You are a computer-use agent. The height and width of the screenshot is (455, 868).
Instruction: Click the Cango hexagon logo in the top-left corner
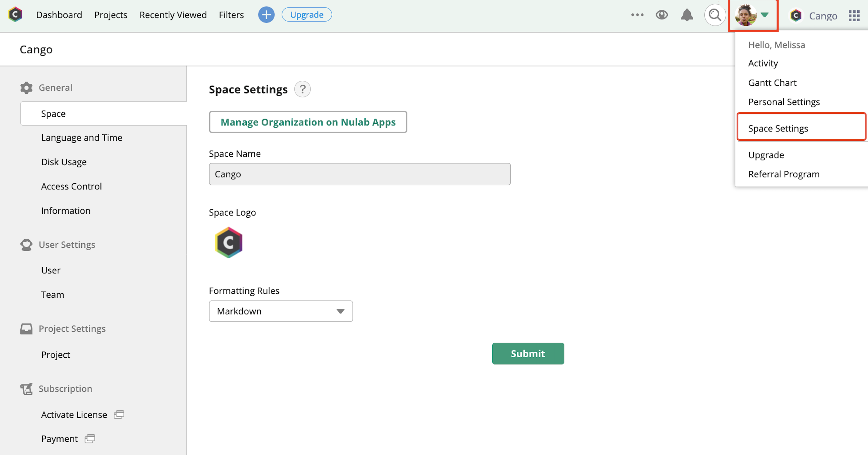click(x=15, y=15)
